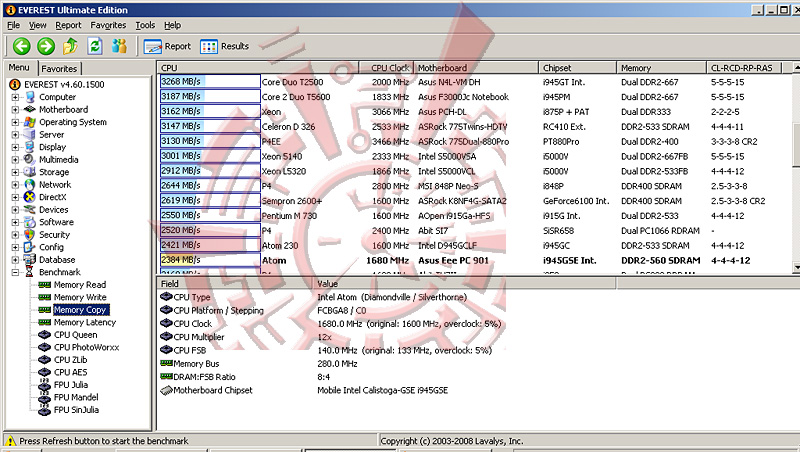800x452 pixels.
Task: Open the Tools menu
Action: tap(145, 25)
